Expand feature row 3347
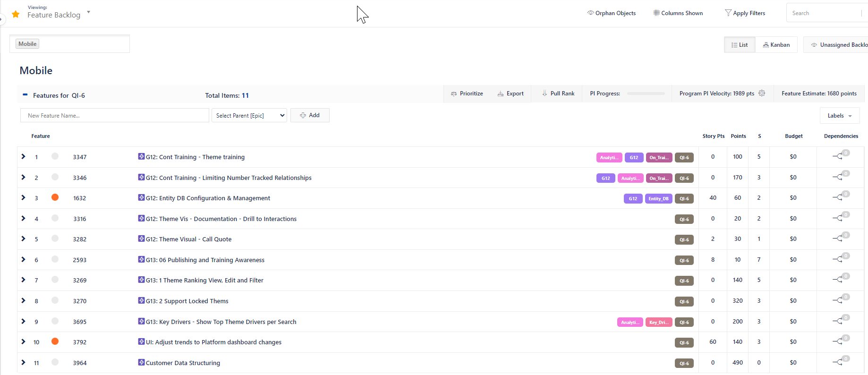The height and width of the screenshot is (375, 868). click(23, 156)
